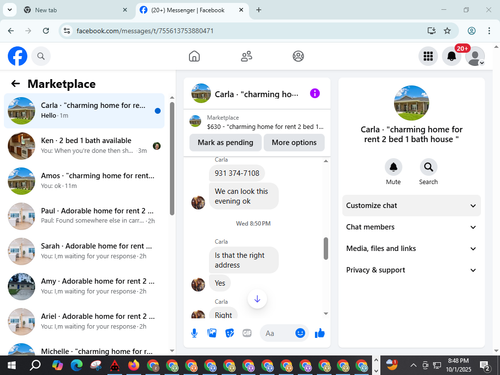This screenshot has height=375, width=500.
Task: Click the browser reload button
Action: click(x=46, y=31)
